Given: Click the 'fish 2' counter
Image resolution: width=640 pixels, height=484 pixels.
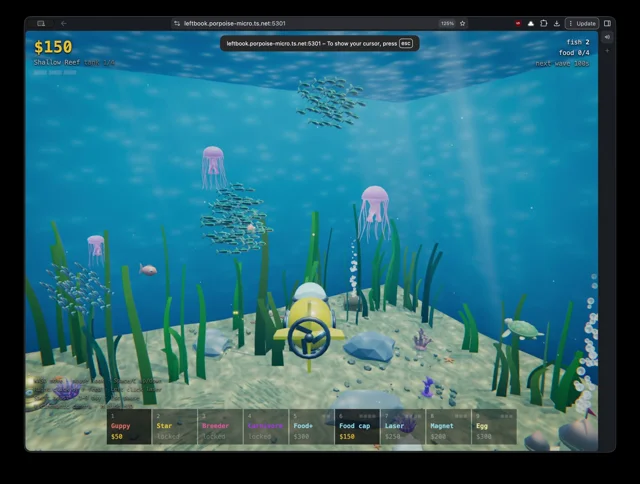Looking at the screenshot, I should pos(578,42).
